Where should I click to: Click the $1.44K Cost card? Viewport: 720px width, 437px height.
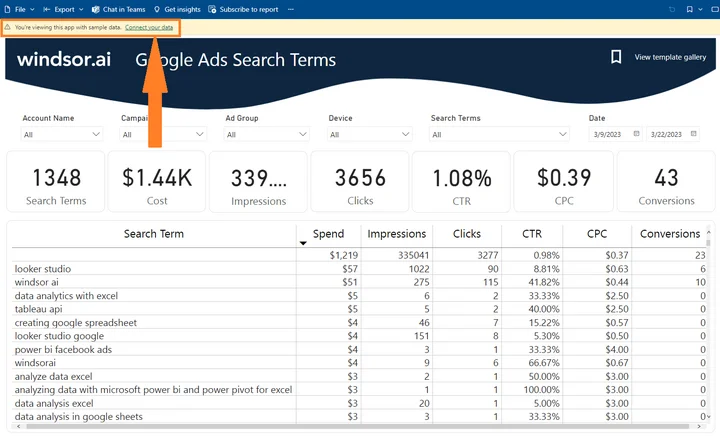(157, 182)
